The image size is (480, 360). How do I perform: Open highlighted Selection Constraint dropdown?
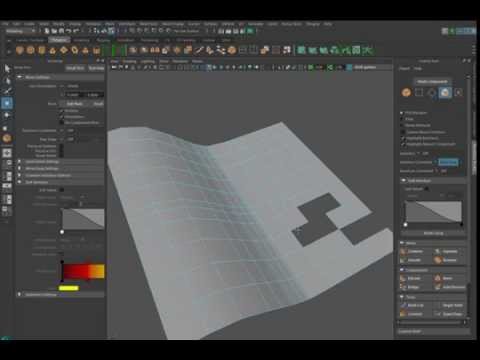[x=448, y=162]
